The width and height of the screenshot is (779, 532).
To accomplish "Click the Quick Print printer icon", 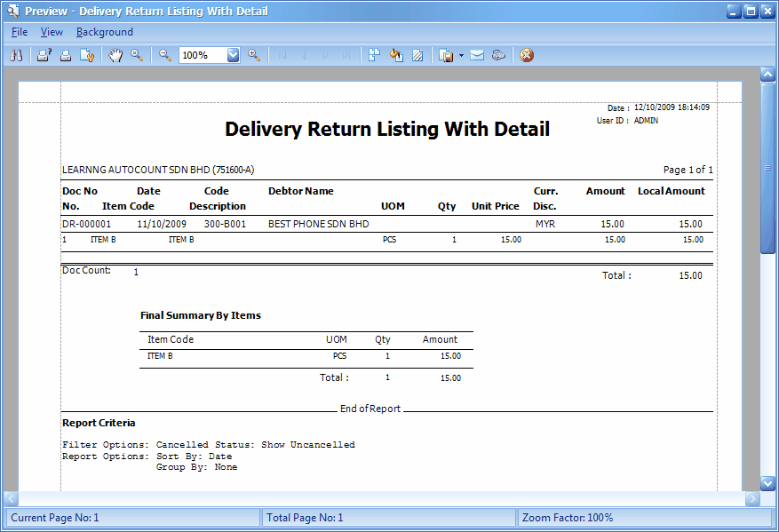I will pos(66,55).
